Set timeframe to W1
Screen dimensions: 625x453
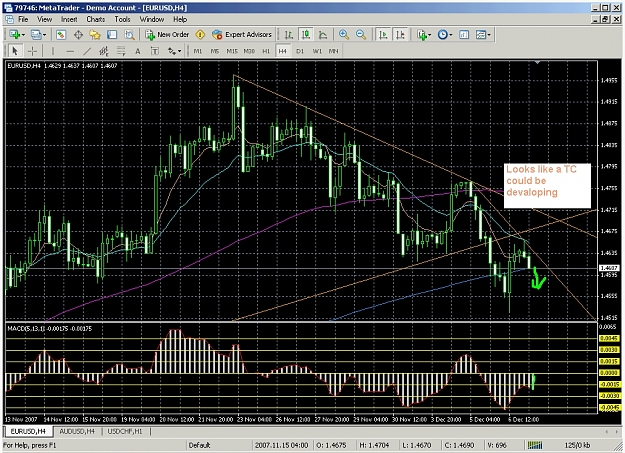(317, 51)
